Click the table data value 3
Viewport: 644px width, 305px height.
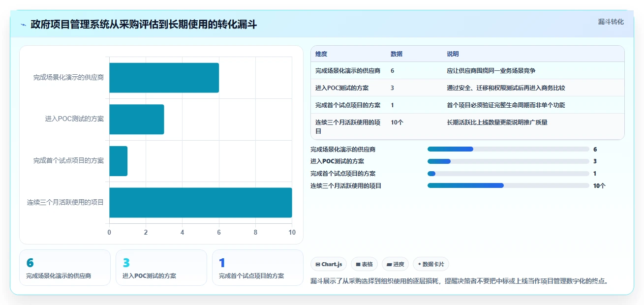[x=392, y=88]
